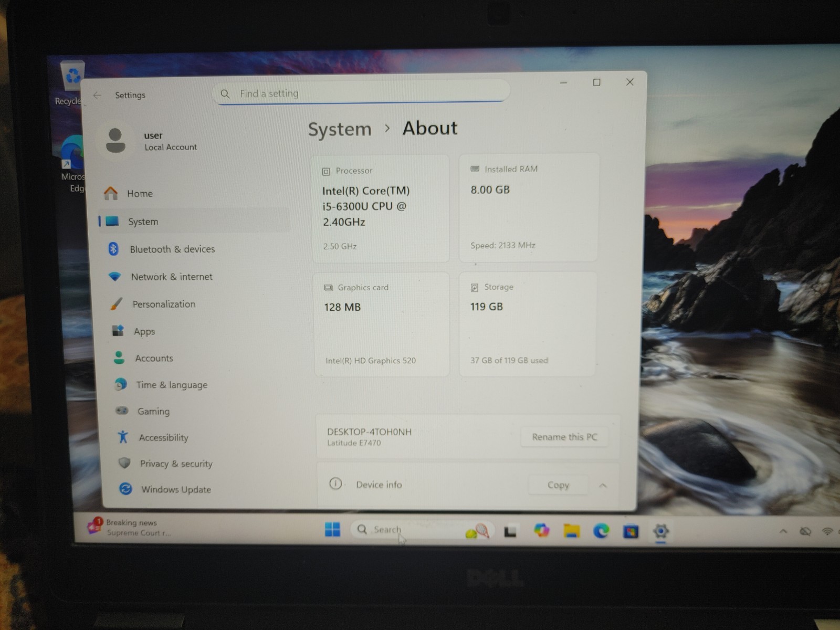The width and height of the screenshot is (840, 630).
Task: Click the Storage info card
Action: 528,323
